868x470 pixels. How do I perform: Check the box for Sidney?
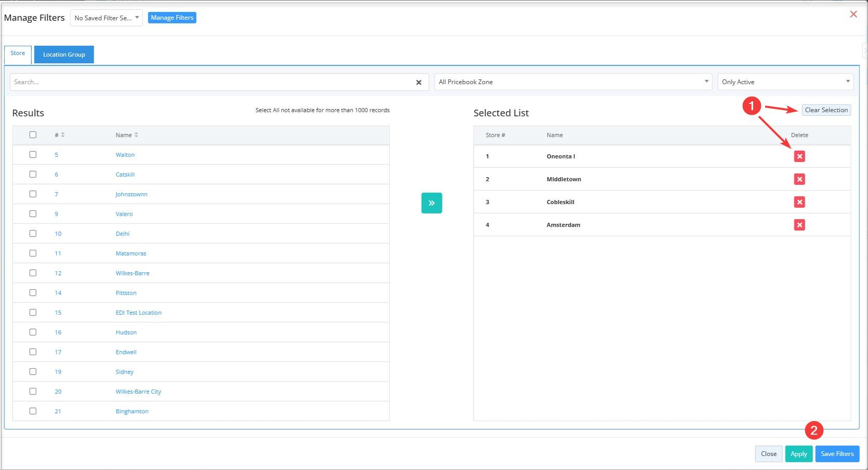point(33,371)
